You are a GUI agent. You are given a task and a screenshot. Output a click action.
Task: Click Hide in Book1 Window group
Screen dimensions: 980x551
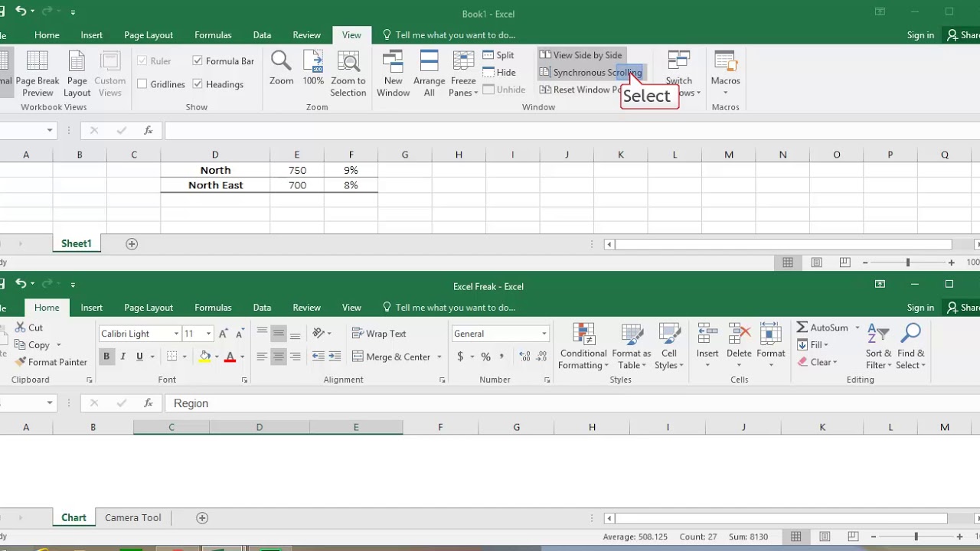[x=499, y=73]
